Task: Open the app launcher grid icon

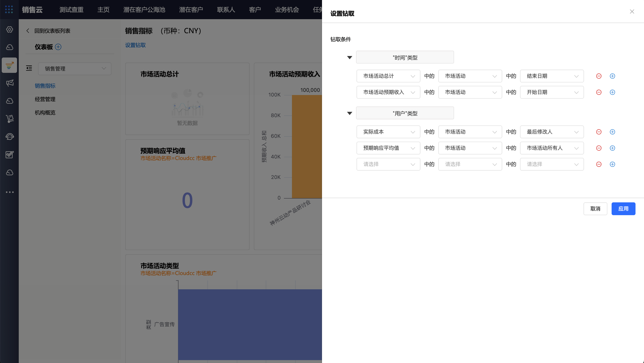Action: coord(9,9)
